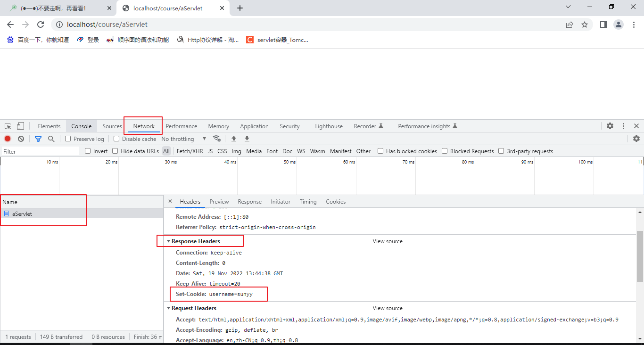Check the Disable cache option
The height and width of the screenshot is (345, 644).
pos(116,139)
